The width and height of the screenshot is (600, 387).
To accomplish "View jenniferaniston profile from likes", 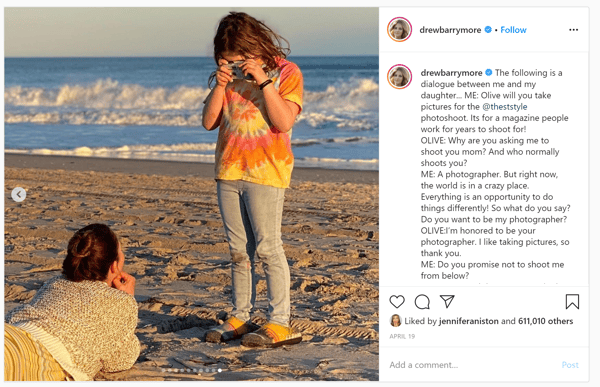I will click(468, 321).
